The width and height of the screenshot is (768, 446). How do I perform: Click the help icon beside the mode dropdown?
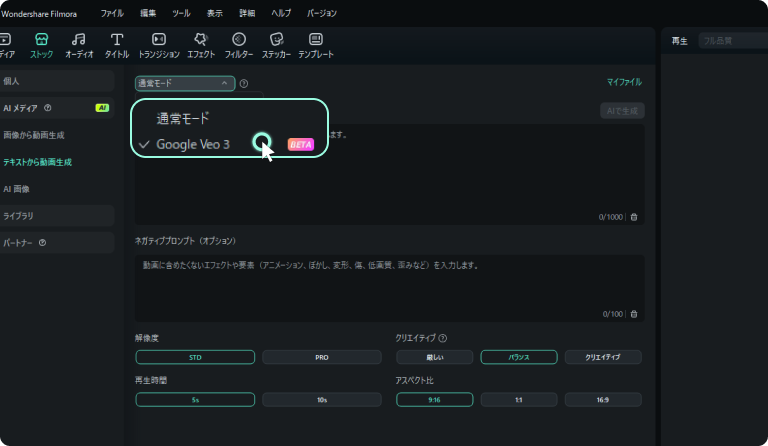244,83
